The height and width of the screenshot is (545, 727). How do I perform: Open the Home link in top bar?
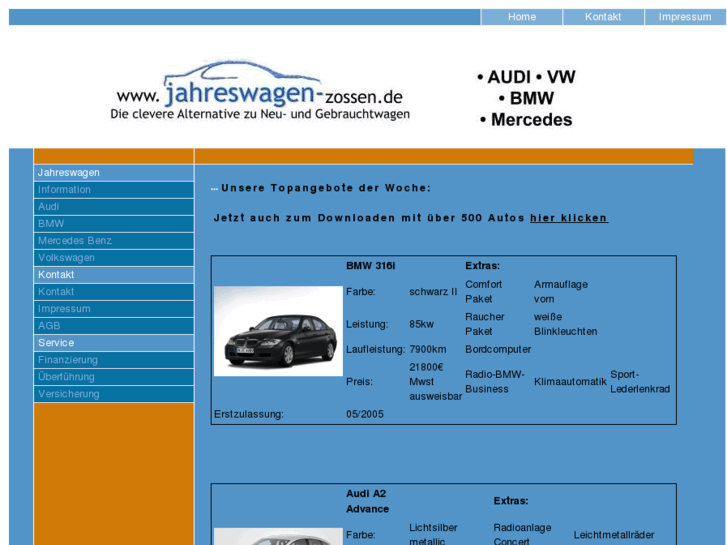click(522, 17)
